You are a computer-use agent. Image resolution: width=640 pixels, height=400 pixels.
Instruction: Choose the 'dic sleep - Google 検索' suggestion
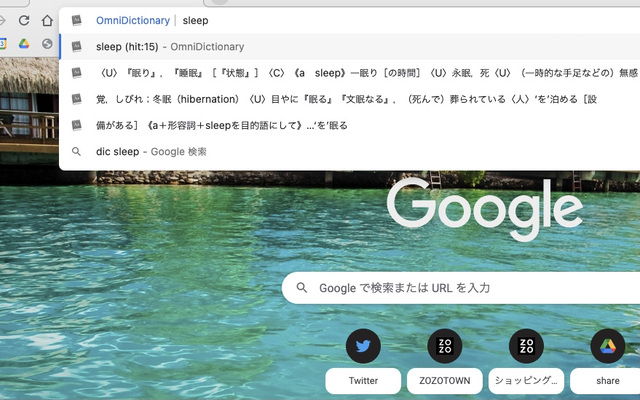pos(349,151)
